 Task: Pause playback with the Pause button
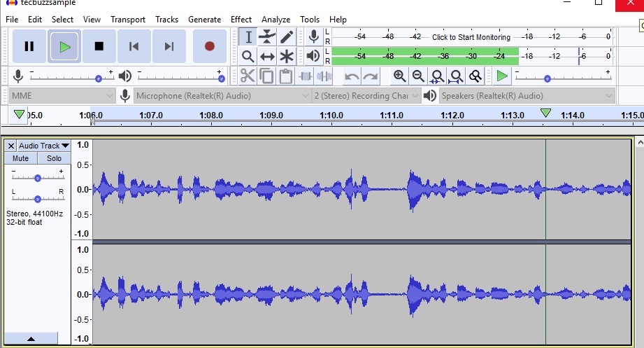tap(29, 46)
